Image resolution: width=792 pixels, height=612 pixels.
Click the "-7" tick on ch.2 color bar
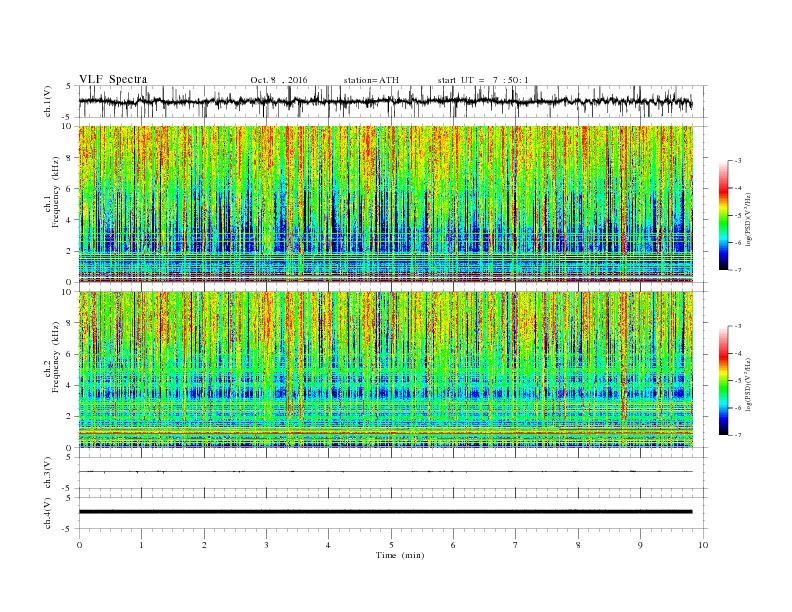[x=737, y=435]
